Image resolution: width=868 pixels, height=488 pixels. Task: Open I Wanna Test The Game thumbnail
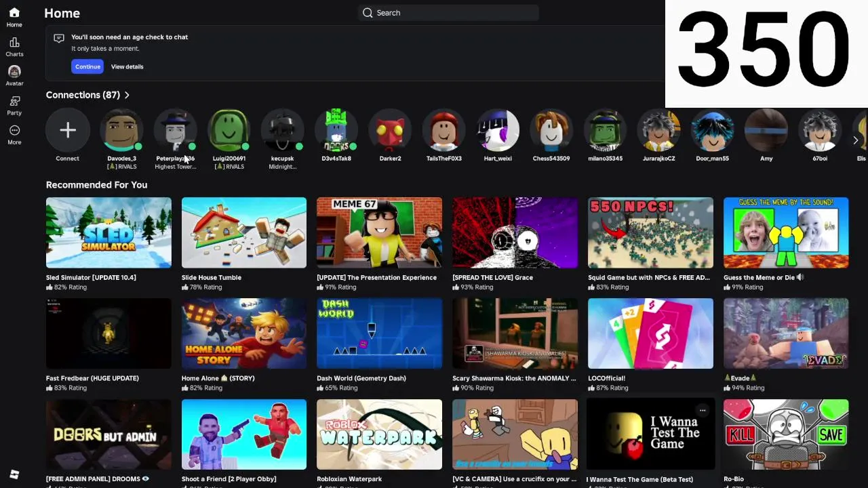650,434
